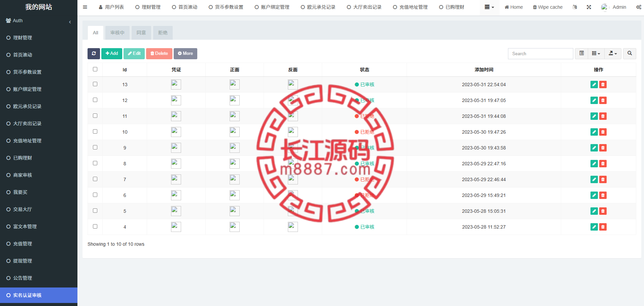The image size is (644, 306).
Task: Select the checkbox for row 11
Action: click(x=95, y=116)
